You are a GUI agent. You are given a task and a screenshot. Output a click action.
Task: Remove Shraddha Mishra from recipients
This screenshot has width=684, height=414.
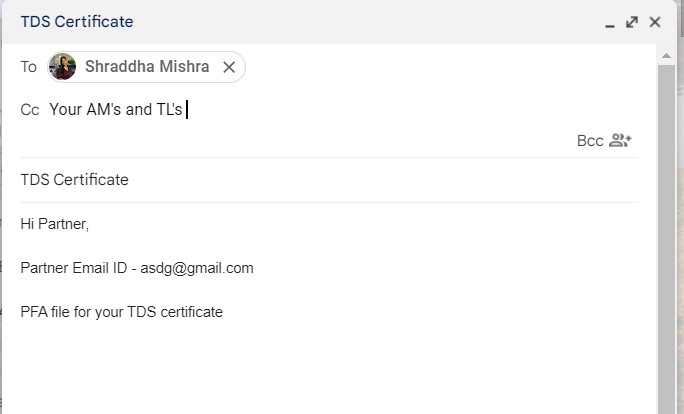tap(229, 67)
